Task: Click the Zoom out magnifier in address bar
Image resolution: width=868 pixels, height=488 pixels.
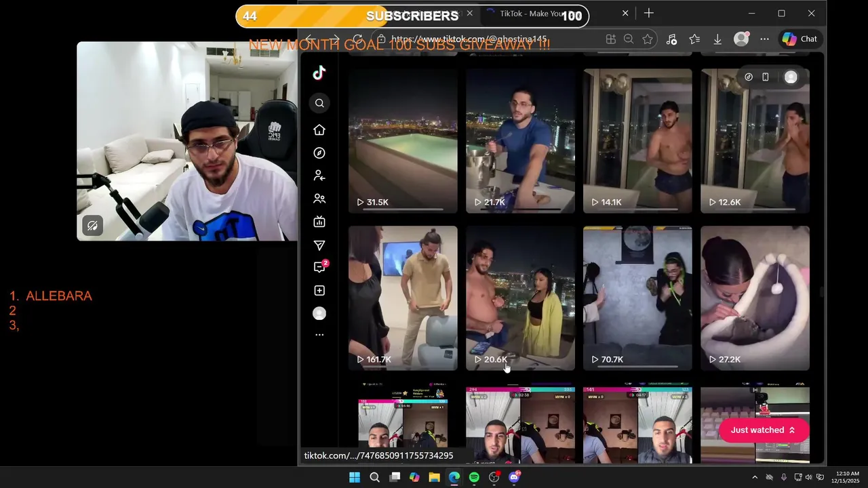Action: pyautogui.click(x=629, y=39)
